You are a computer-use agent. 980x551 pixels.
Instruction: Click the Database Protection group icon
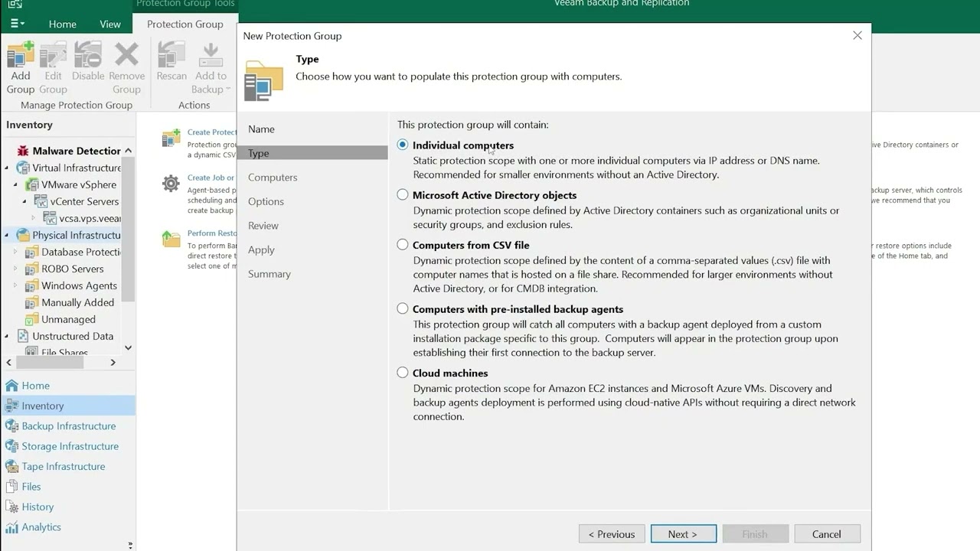click(x=32, y=252)
